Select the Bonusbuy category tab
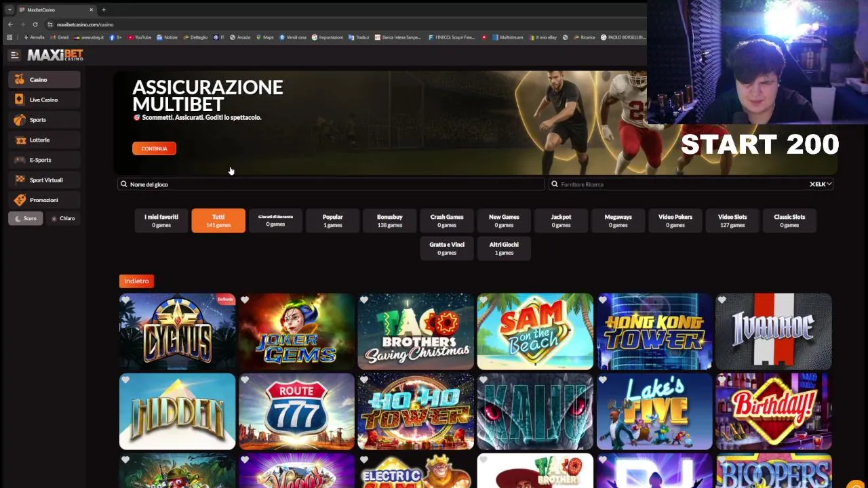868x488 pixels. [x=390, y=221]
